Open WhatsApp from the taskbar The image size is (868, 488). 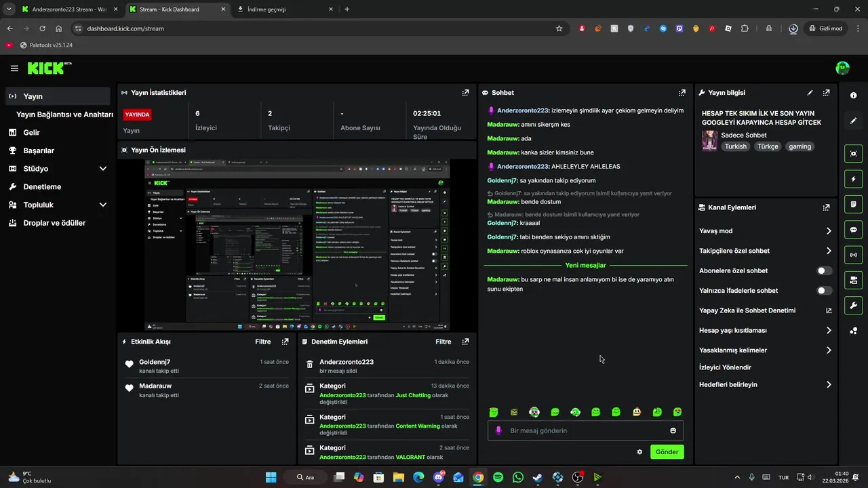click(518, 477)
